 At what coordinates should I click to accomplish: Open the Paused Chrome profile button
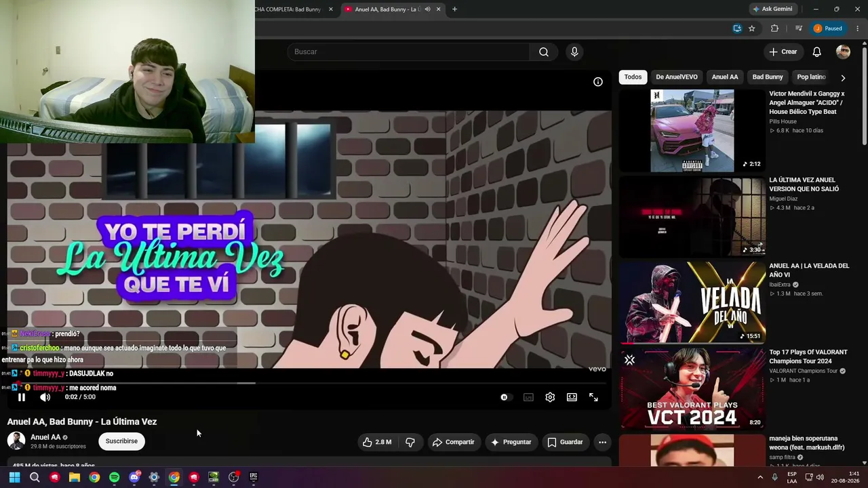(829, 28)
